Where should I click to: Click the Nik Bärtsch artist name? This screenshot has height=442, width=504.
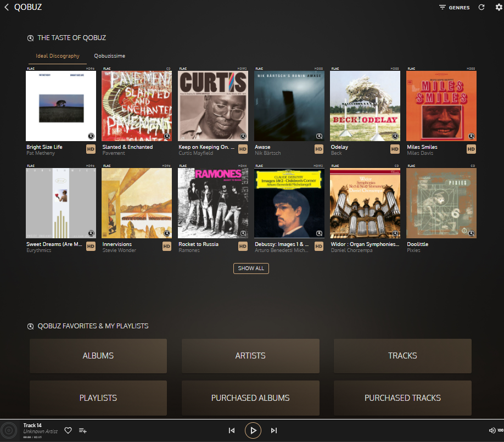tap(268, 153)
